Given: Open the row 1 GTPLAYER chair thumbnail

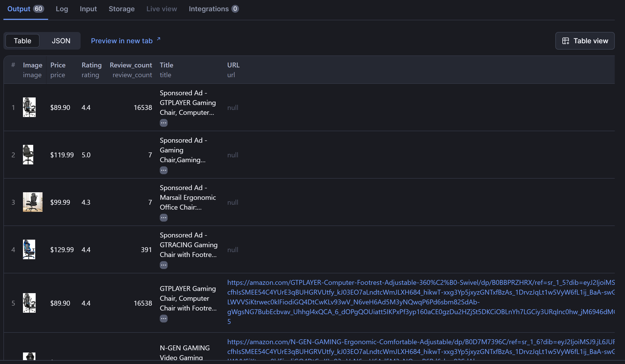Looking at the screenshot, I should tap(29, 107).
